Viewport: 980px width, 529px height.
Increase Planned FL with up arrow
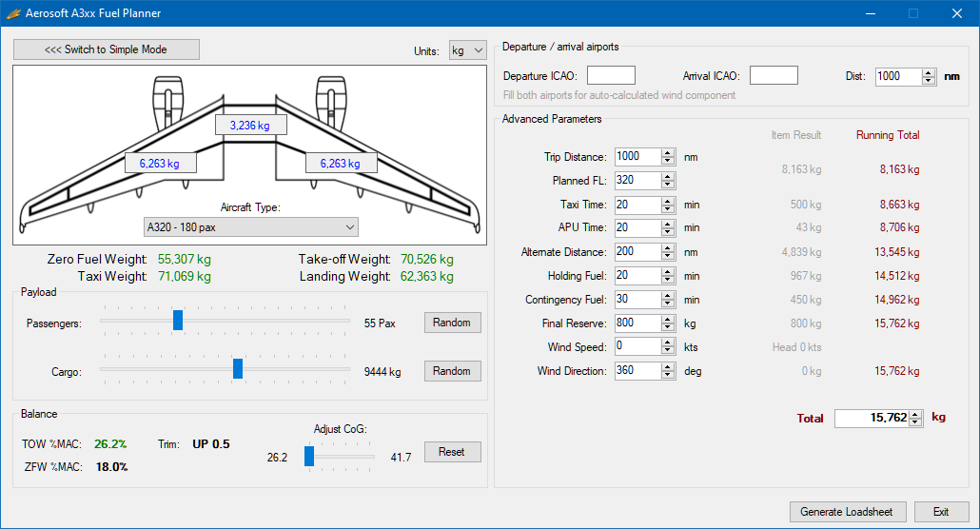pyautogui.click(x=668, y=177)
